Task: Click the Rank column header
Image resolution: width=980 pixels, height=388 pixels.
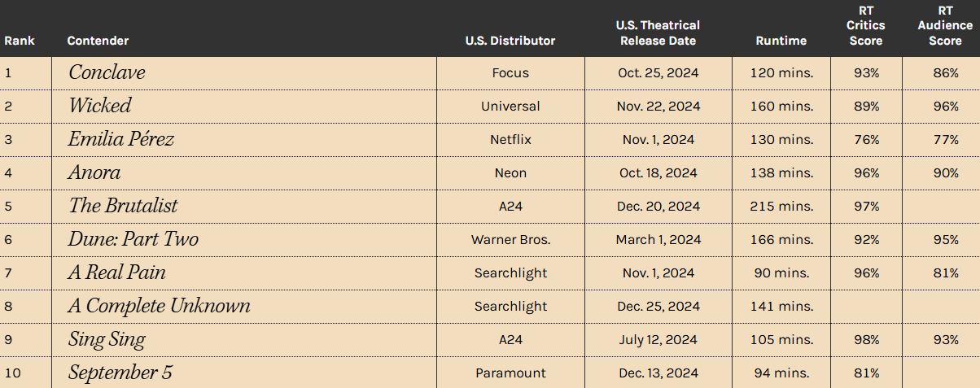Action: [x=20, y=41]
